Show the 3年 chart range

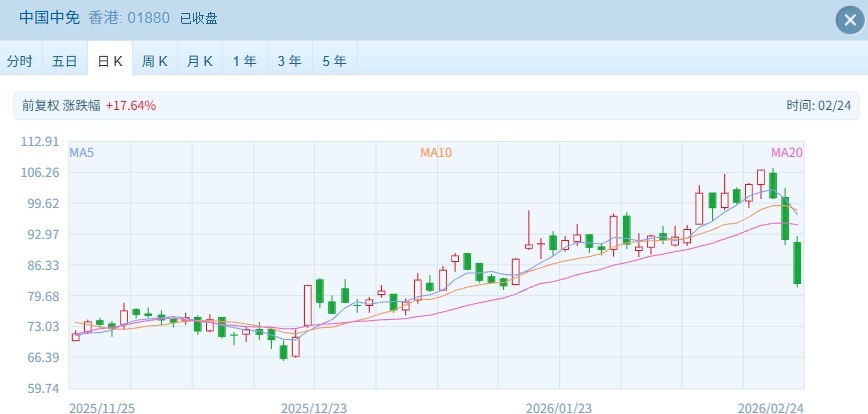(x=290, y=60)
